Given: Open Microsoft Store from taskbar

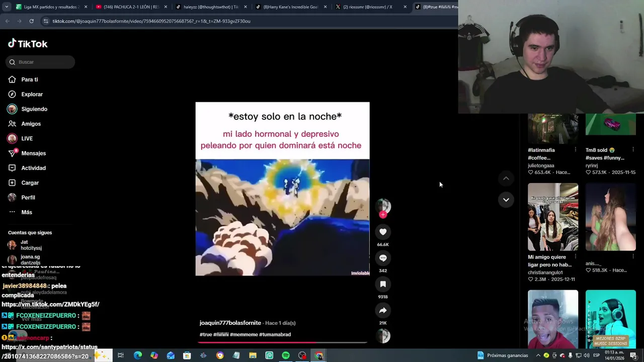Looking at the screenshot, I should pos(187,355).
